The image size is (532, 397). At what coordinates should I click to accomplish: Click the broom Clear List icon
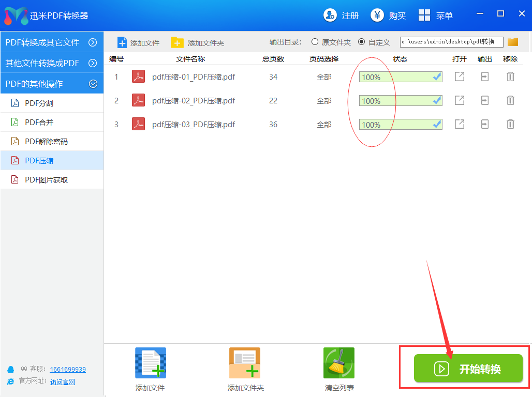[338, 364]
